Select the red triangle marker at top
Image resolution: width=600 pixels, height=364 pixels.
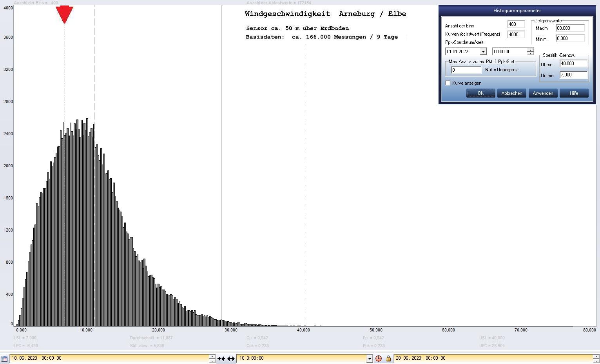65,15
